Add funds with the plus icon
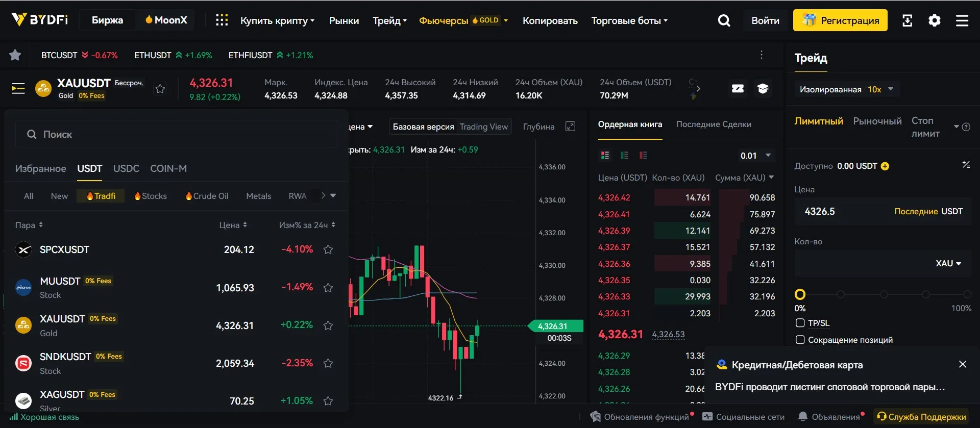Screen dimensions: 980x428 (x=885, y=166)
